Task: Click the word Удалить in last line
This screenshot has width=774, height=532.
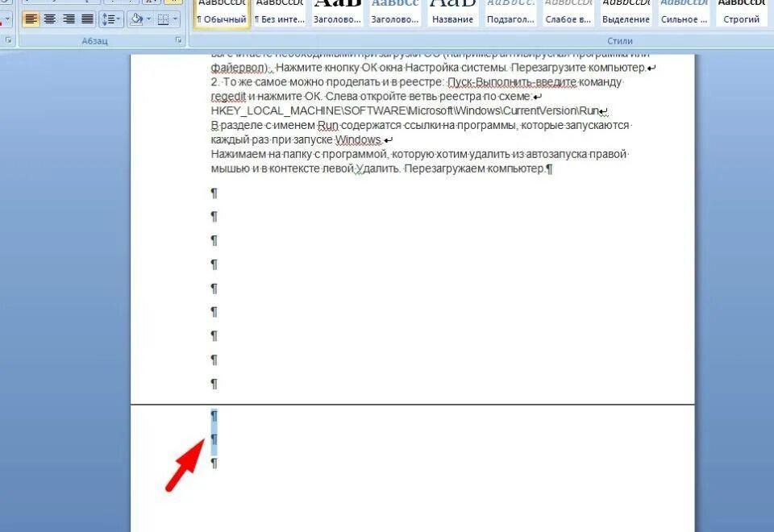Action: point(377,168)
